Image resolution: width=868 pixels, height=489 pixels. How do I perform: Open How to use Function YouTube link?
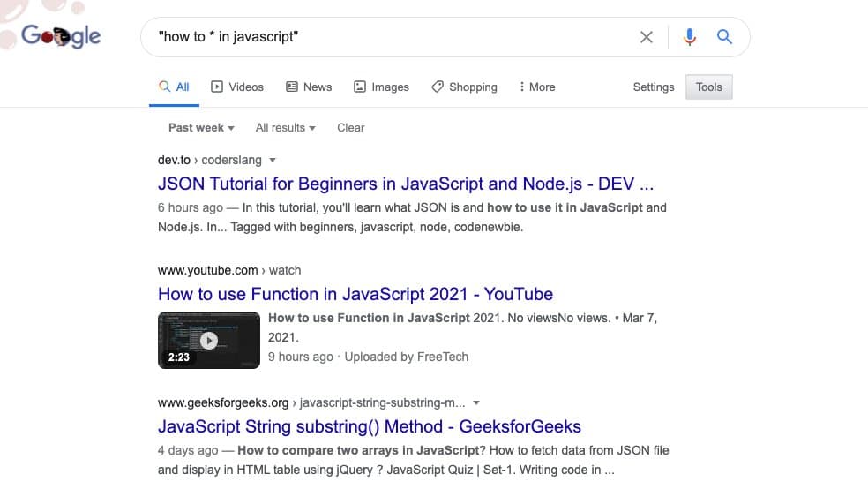[x=355, y=294]
